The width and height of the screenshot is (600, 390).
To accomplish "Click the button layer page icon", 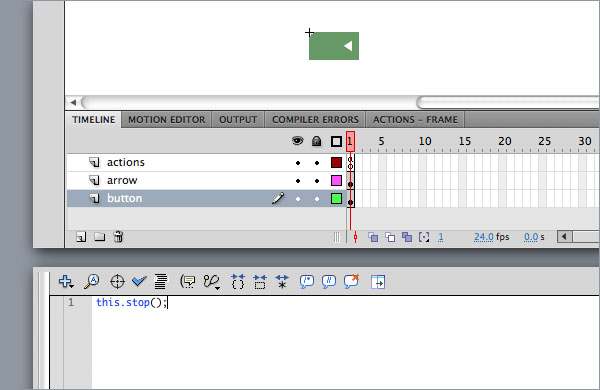I will click(94, 198).
